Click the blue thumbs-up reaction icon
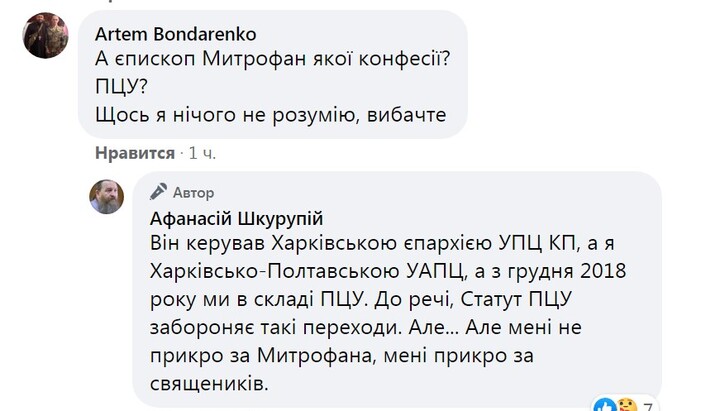 [x=605, y=405]
